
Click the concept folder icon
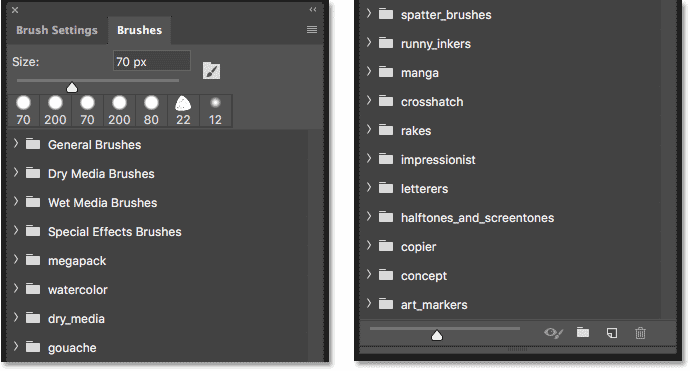point(386,275)
